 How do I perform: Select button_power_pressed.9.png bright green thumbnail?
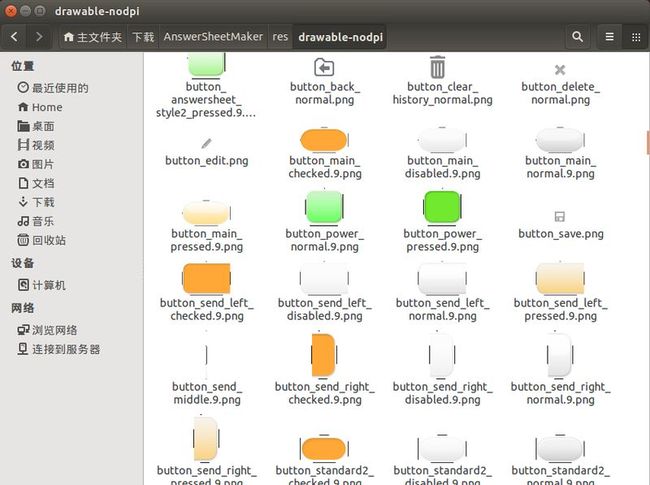pyautogui.click(x=442, y=207)
